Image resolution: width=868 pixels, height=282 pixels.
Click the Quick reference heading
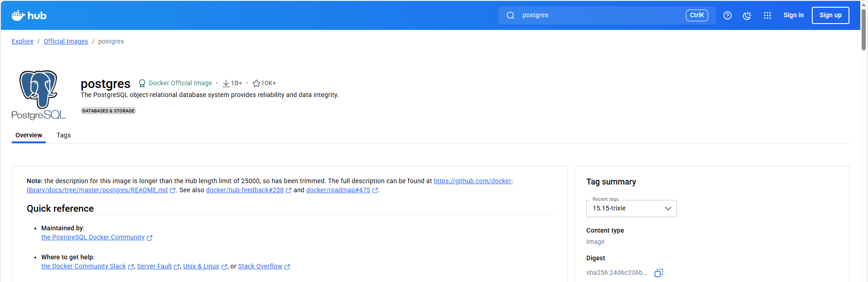60,209
